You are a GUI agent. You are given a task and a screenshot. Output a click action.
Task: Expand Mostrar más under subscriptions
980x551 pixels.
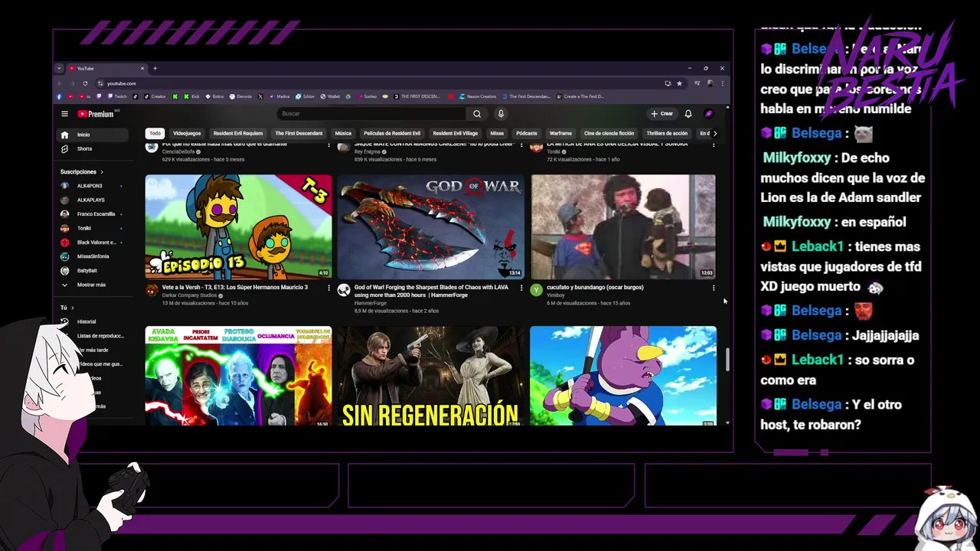[93, 285]
